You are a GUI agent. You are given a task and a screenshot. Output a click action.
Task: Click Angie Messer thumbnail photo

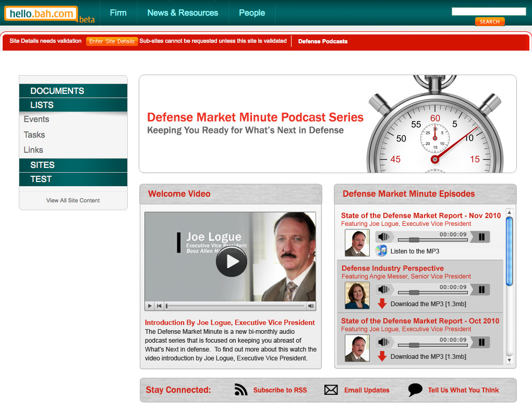[357, 295]
